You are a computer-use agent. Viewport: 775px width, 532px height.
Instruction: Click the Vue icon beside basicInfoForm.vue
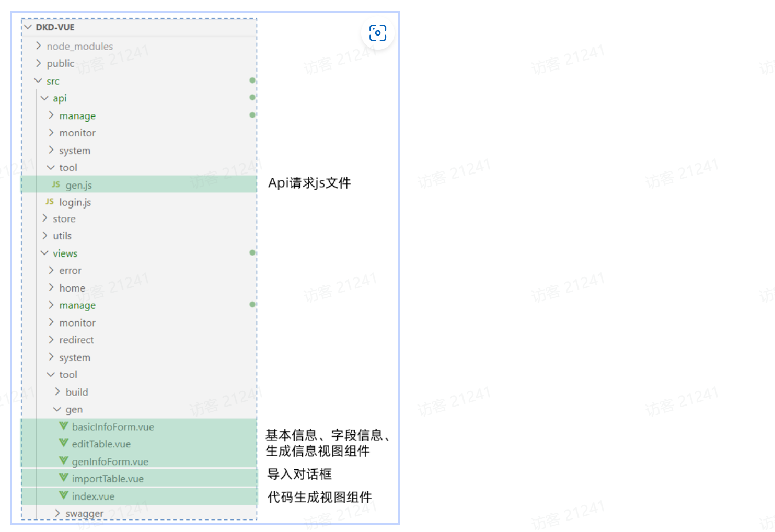point(64,426)
